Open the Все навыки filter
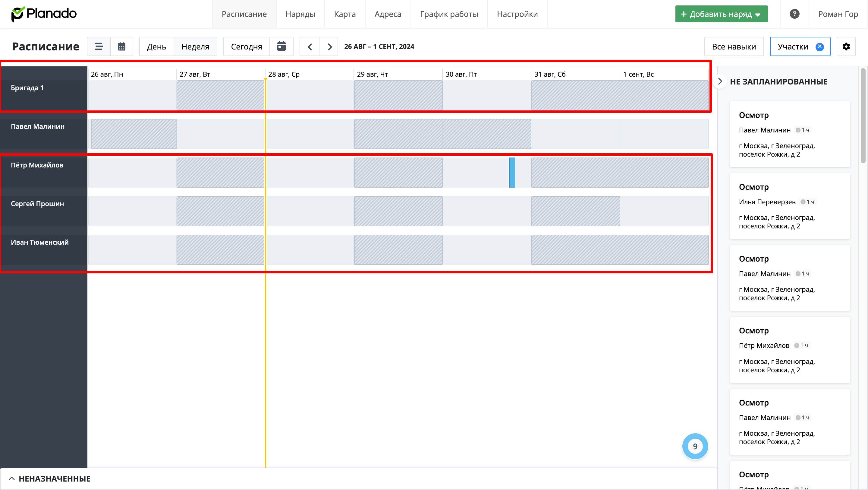 [x=734, y=46]
